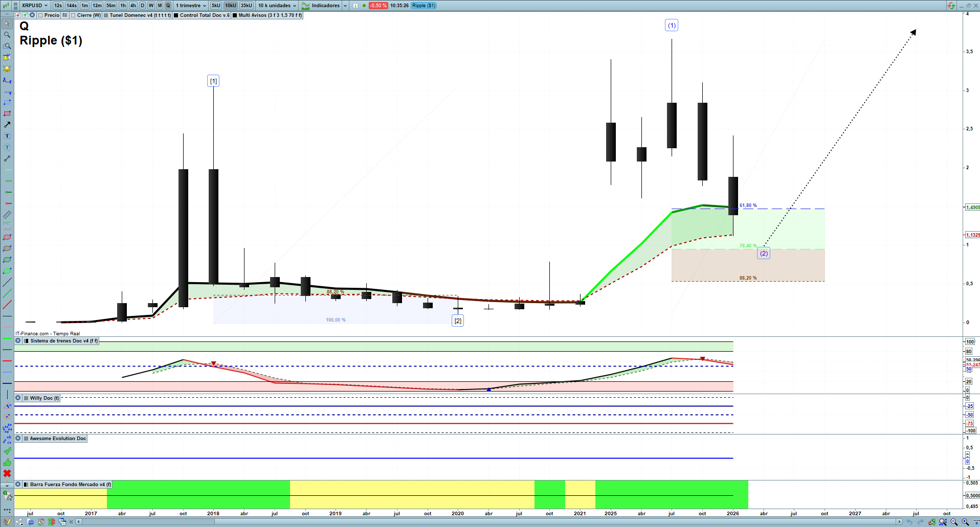The height and width of the screenshot is (527, 980).
Task: Toggle the Cierre (W) checkbox
Action: 73,15
